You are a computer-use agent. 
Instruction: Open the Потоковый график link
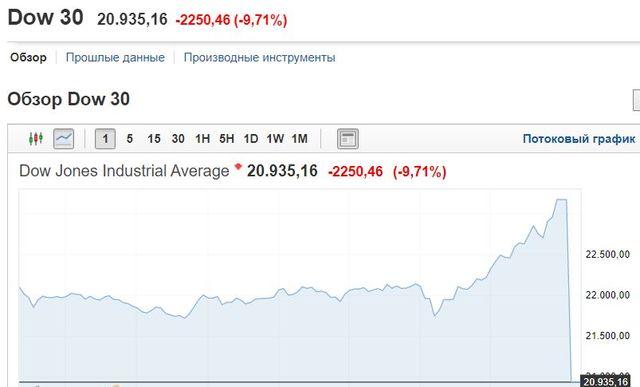(579, 139)
